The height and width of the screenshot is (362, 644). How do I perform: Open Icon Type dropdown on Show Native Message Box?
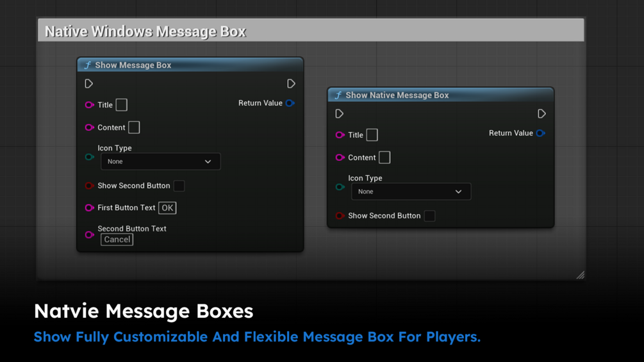click(411, 192)
